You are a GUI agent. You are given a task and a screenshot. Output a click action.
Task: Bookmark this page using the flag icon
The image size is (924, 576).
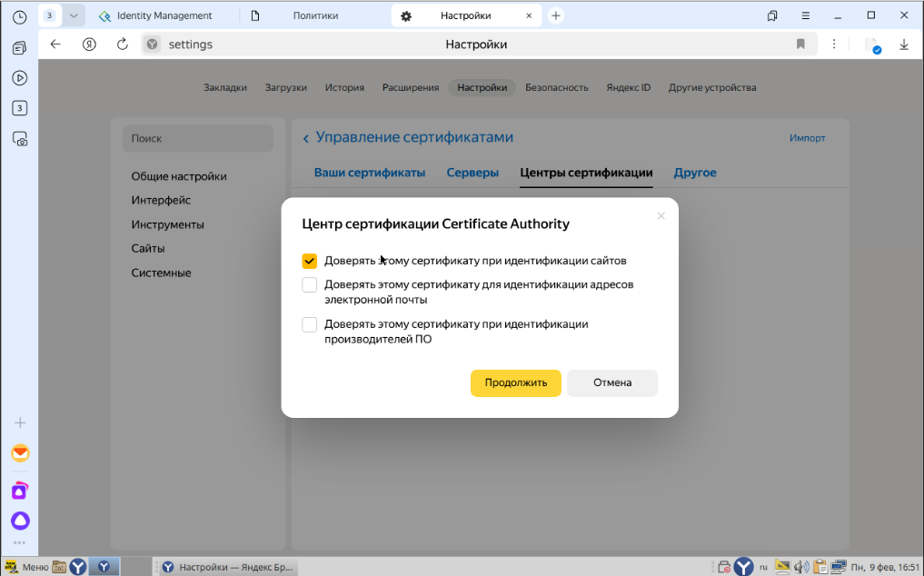click(800, 44)
